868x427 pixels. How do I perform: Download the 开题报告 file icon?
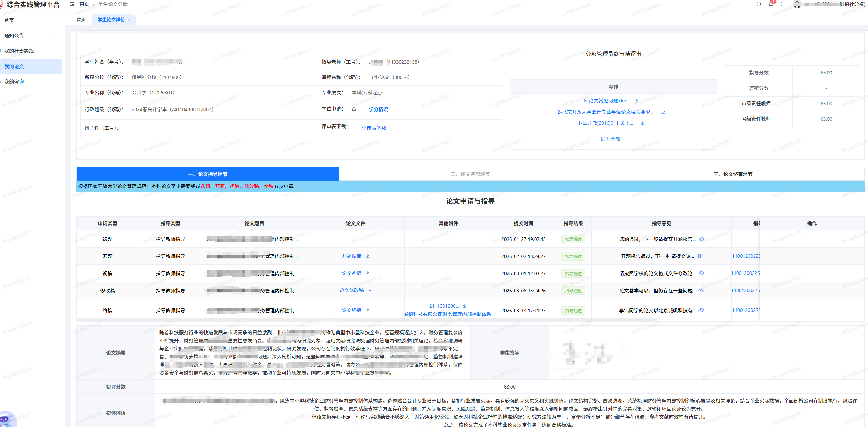coord(367,256)
